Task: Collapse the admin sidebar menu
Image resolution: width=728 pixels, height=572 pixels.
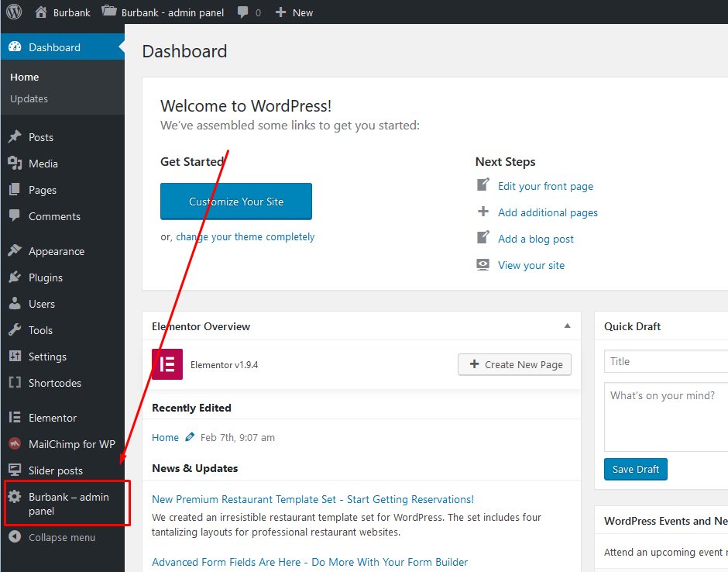Action: [x=53, y=537]
